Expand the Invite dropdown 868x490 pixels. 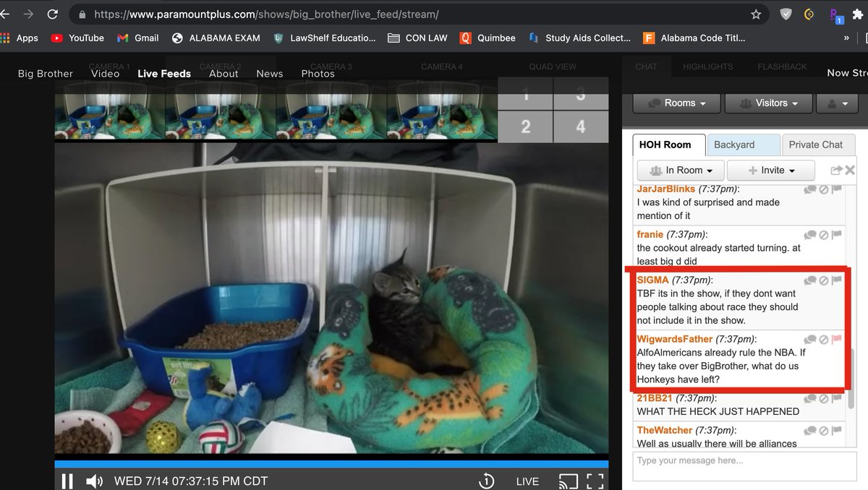(771, 171)
